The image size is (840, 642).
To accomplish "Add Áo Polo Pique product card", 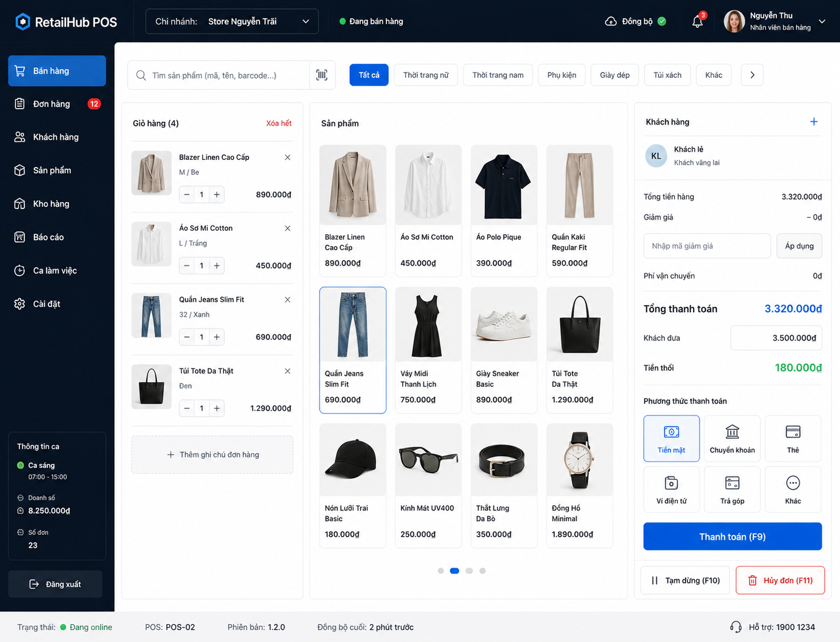I will coord(504,211).
